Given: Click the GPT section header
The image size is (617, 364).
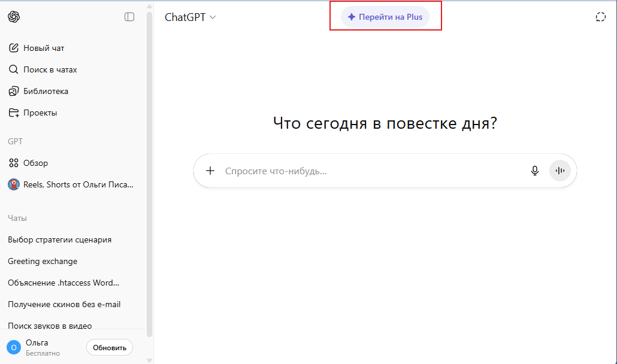Looking at the screenshot, I should [x=16, y=141].
